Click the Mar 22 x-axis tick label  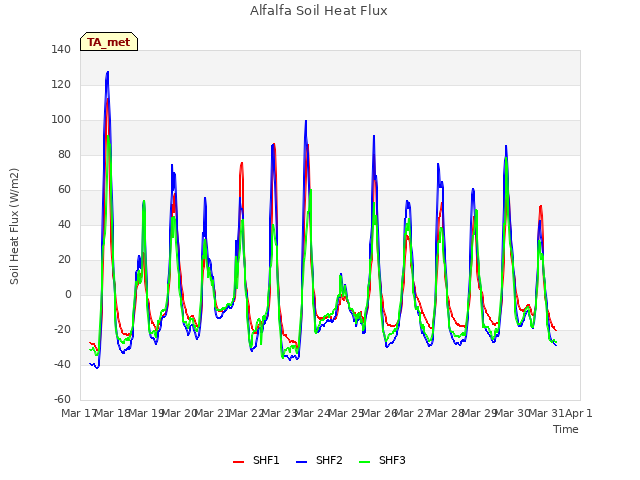246,413
